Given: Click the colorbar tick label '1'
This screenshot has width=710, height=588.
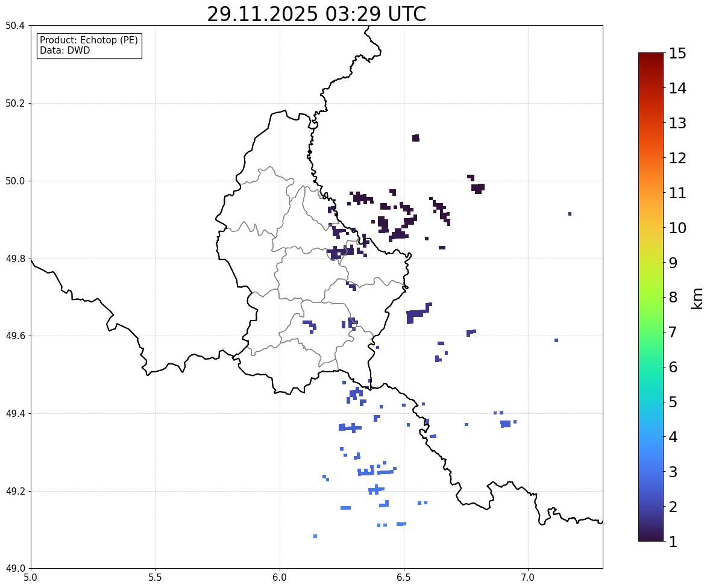Looking at the screenshot, I should [673, 542].
